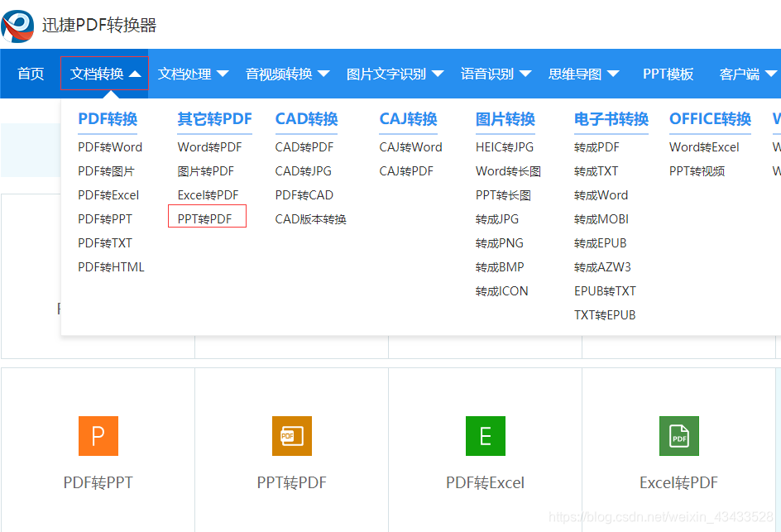Choose PDF转TXT option
The width and height of the screenshot is (781, 532).
[x=105, y=242]
